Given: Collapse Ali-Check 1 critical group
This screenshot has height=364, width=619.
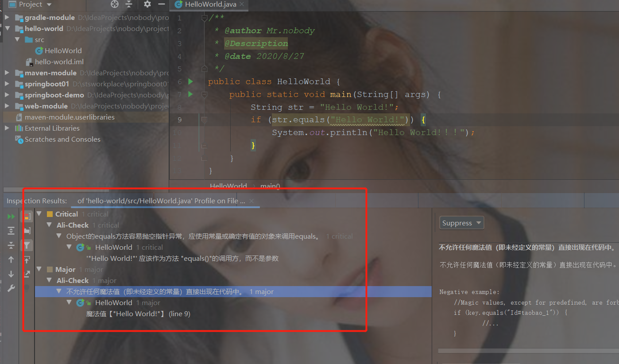Looking at the screenshot, I should click(49, 225).
